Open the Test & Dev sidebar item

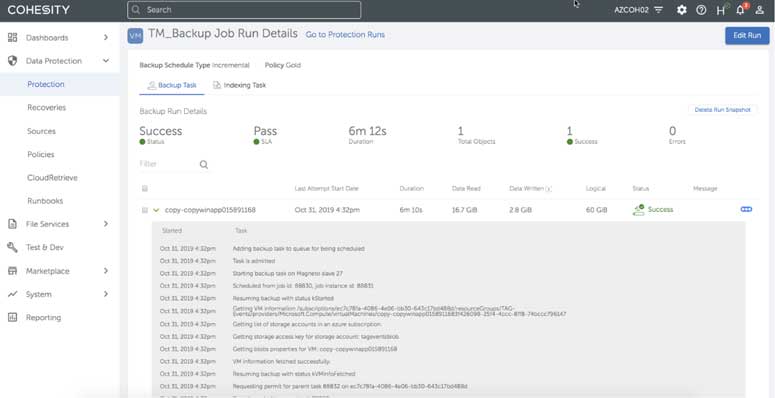click(x=44, y=247)
